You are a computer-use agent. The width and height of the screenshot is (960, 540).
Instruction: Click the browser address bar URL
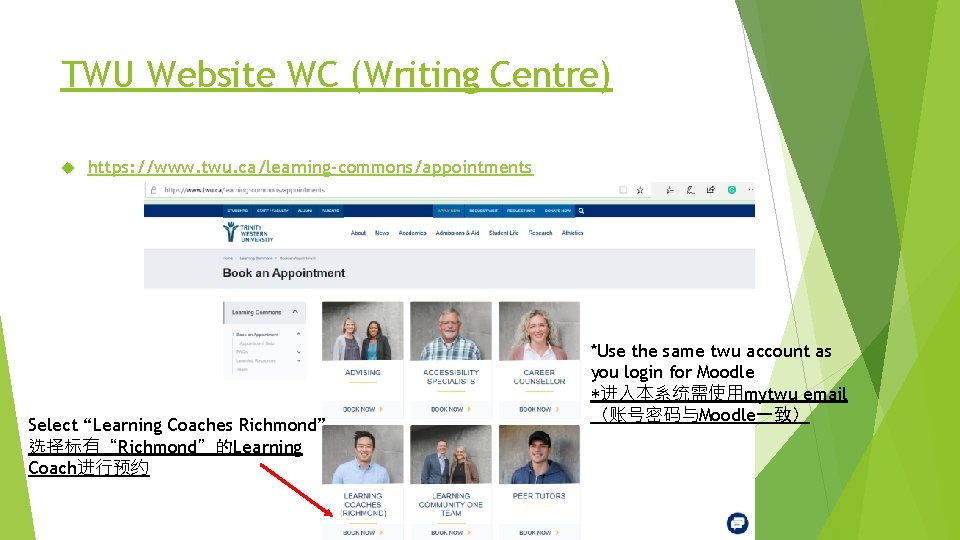pyautogui.click(x=244, y=190)
